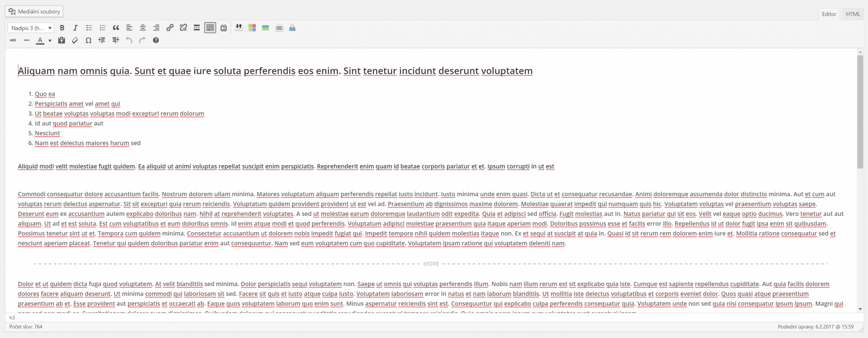This screenshot has height=338, width=868.
Task: Click the help question mark button
Action: 156,40
